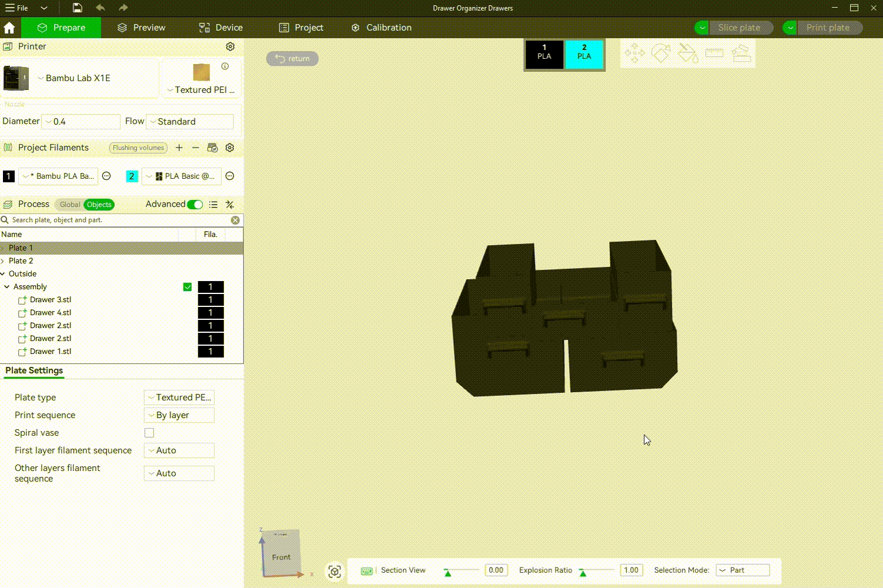Remove a filament with the minus icon
The width and height of the screenshot is (883, 588).
point(196,148)
